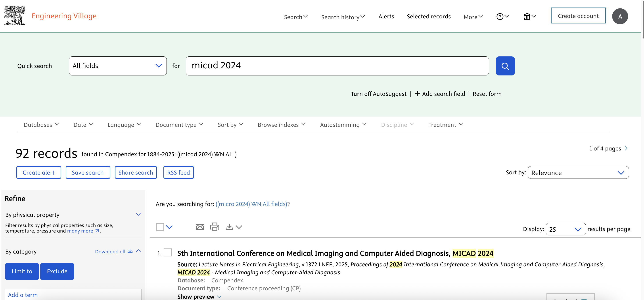Expand the select-all options chevron
Image resolution: width=644 pixels, height=300 pixels.
coord(169,227)
